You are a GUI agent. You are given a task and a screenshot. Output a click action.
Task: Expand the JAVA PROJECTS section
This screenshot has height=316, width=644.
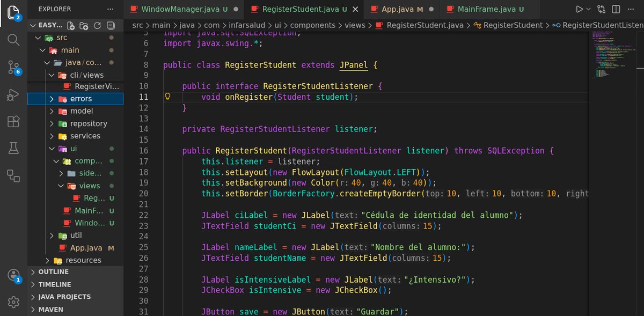tap(75, 297)
